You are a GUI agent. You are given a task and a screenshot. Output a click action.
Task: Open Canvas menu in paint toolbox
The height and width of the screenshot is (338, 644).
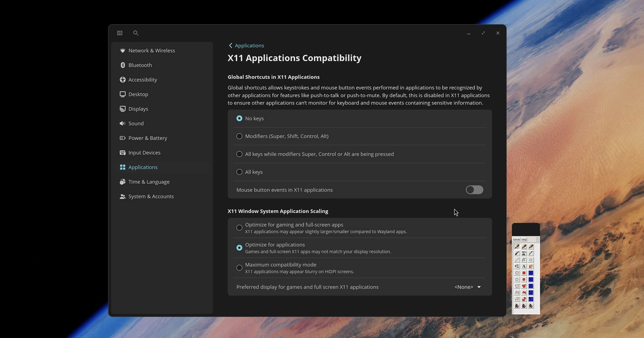tap(517, 239)
